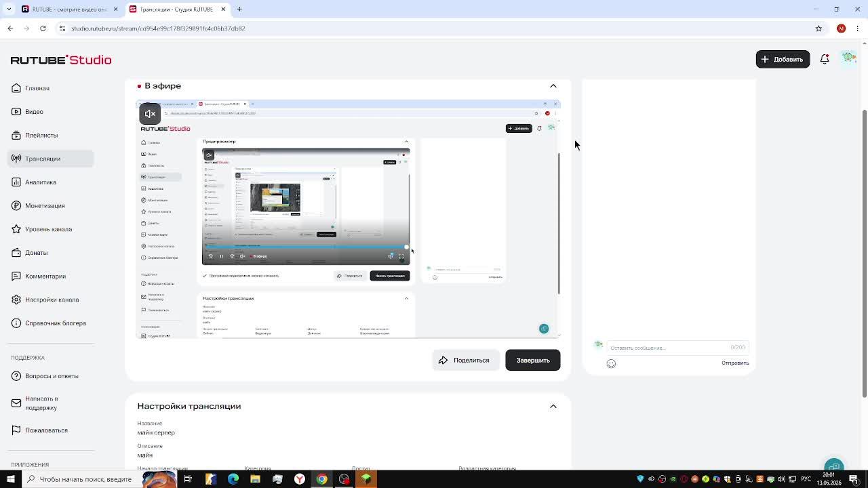Click the Пожаловаться flag icon
Viewport: 868px width, 488px height.
click(x=16, y=430)
